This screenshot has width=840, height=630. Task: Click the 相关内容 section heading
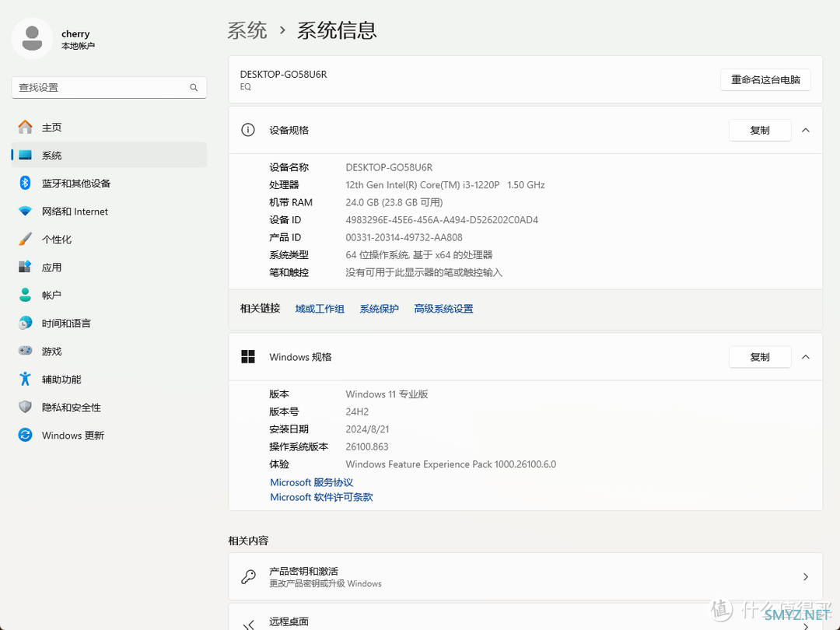248,541
